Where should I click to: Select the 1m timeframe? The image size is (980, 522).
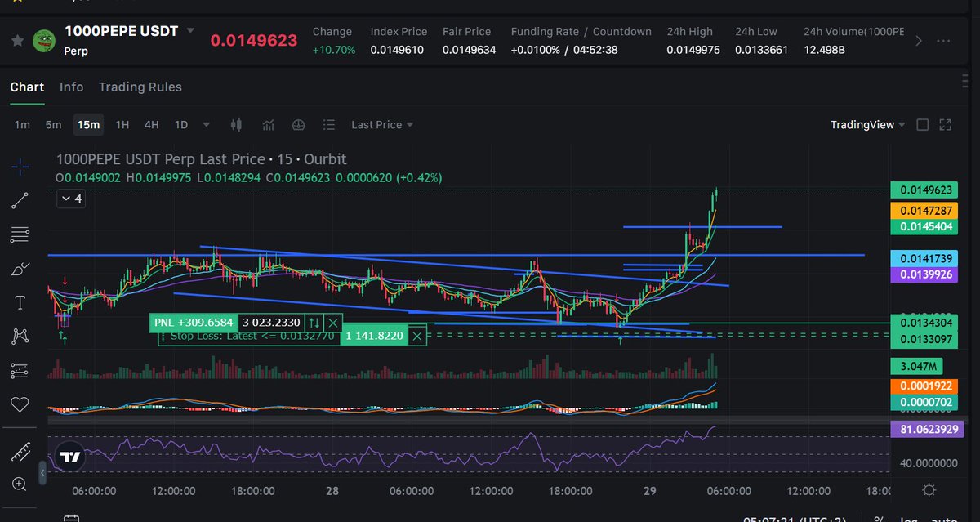(x=22, y=125)
